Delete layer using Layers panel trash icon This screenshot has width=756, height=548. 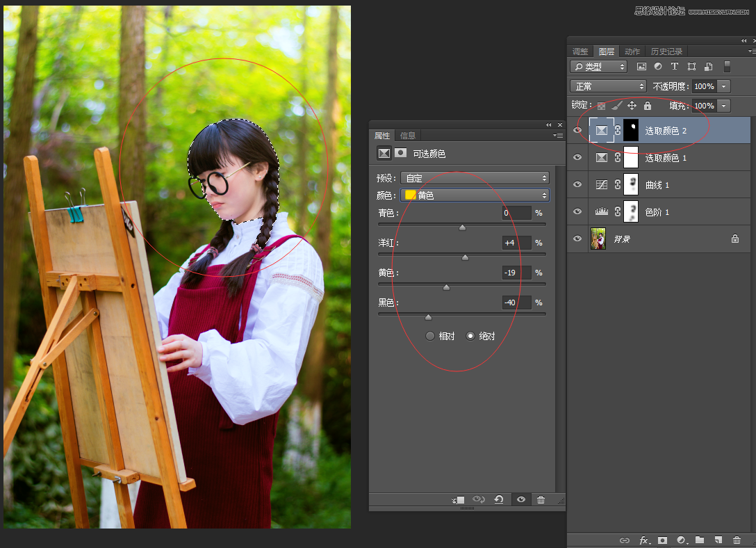click(737, 540)
